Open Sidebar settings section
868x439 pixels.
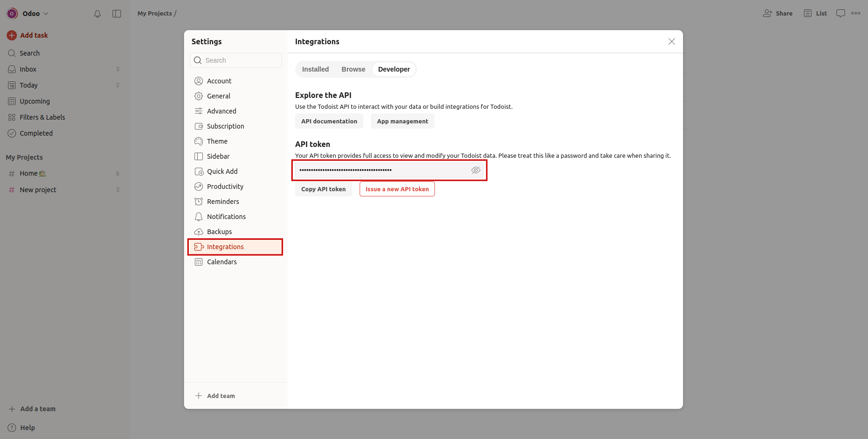point(236,156)
